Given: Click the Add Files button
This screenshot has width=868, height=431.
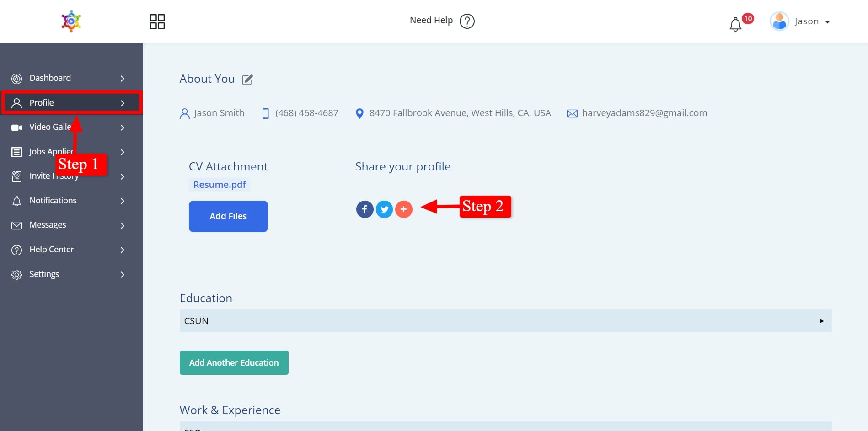Looking at the screenshot, I should coord(228,216).
